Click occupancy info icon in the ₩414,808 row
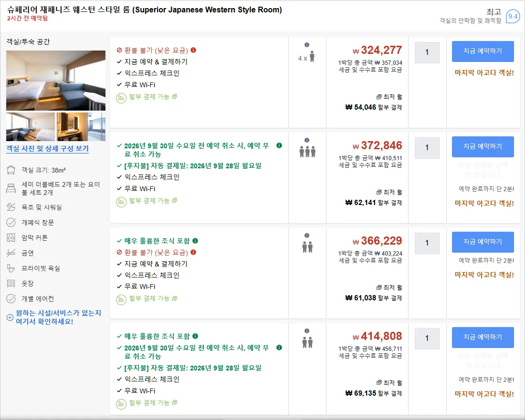Screen dimensions: 525x420 307,331
